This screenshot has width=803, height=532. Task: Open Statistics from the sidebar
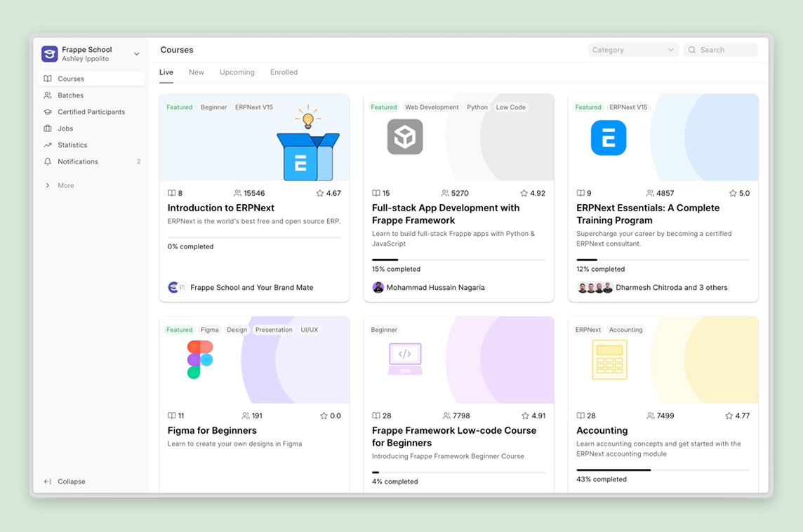coord(72,145)
